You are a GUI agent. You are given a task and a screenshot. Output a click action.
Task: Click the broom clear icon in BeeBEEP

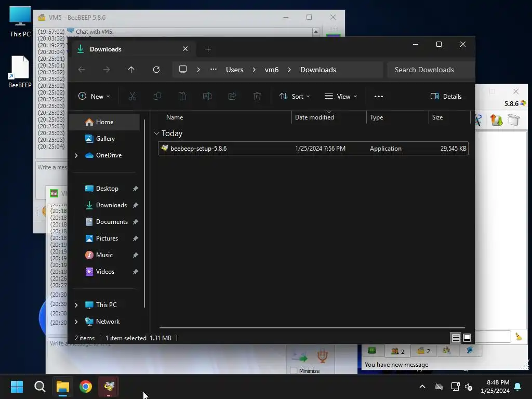tap(519, 336)
